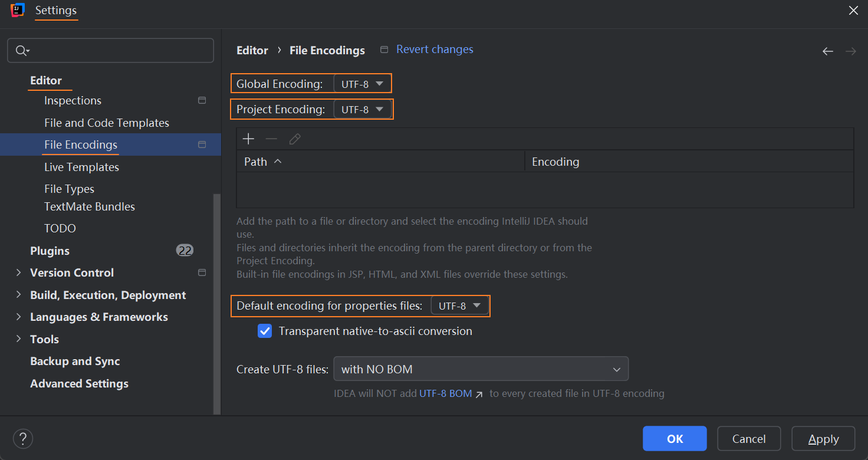
Task: Navigate back with the left arrow icon
Action: point(827,51)
